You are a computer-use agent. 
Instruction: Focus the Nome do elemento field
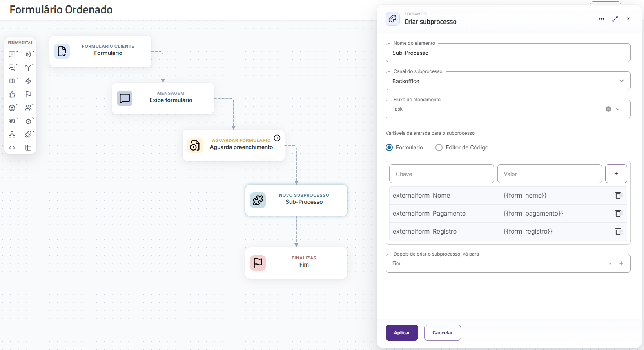[x=508, y=53]
